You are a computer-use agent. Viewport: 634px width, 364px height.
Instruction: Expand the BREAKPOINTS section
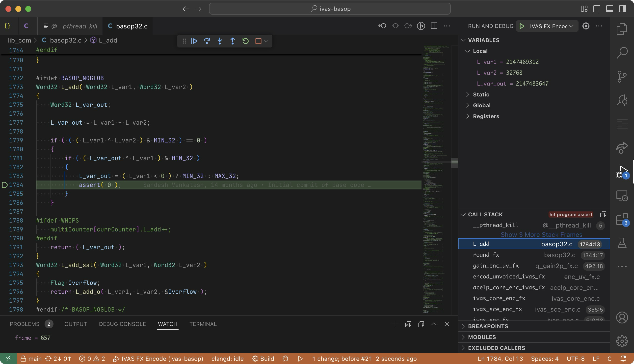tap(488, 326)
